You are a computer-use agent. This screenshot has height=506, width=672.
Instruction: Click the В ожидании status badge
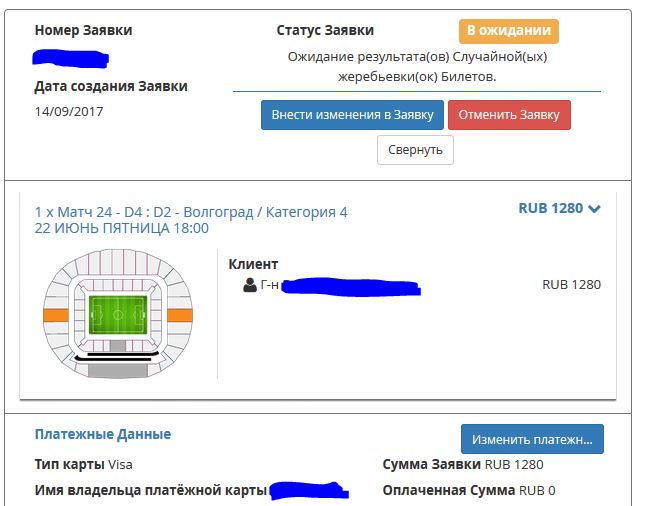tap(509, 31)
